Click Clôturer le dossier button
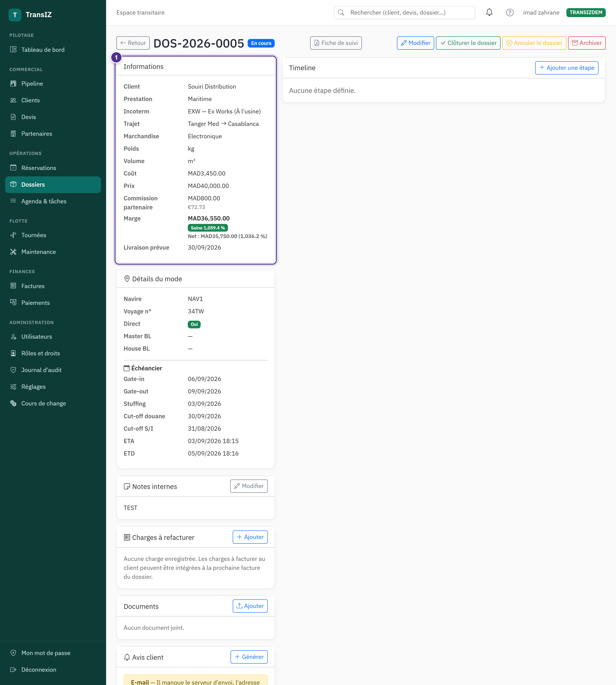The height and width of the screenshot is (685, 616). pos(468,43)
